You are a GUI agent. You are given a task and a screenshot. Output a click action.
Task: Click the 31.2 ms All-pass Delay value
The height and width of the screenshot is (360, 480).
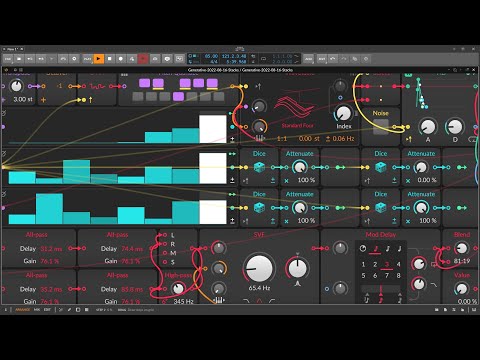51,249
